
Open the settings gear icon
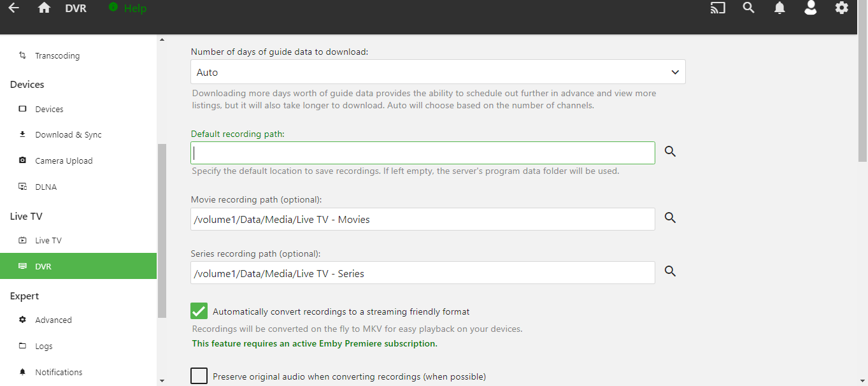pos(842,8)
